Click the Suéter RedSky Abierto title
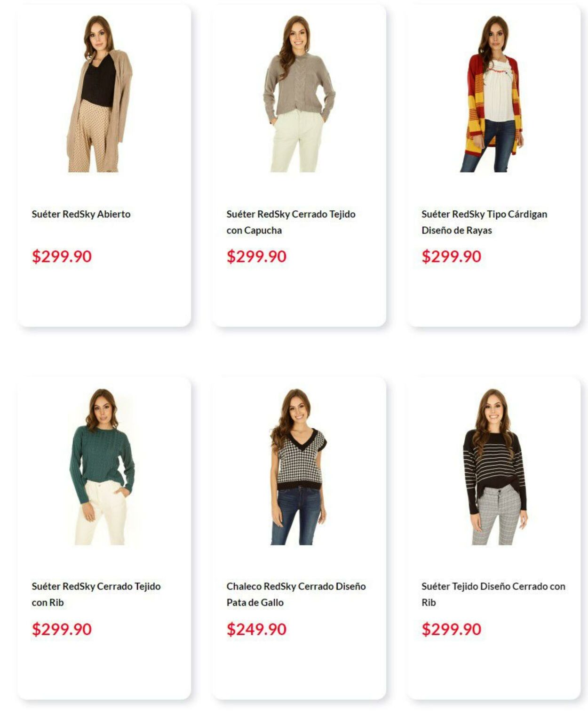The height and width of the screenshot is (711, 588). click(81, 214)
